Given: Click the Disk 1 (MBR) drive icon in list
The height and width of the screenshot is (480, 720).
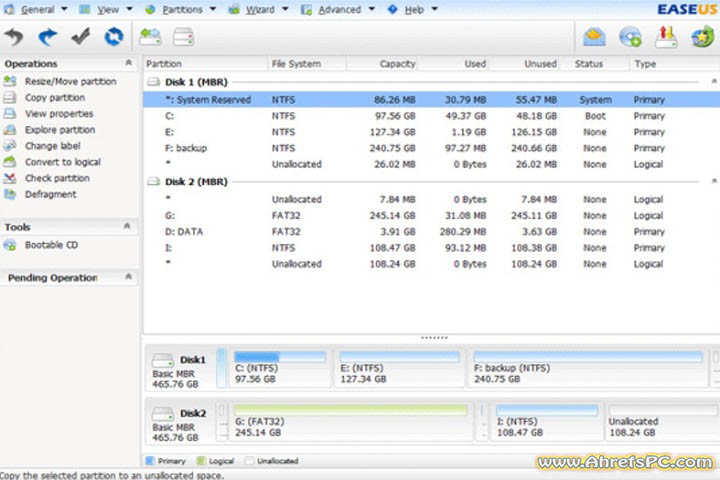Looking at the screenshot, I should coord(153,82).
